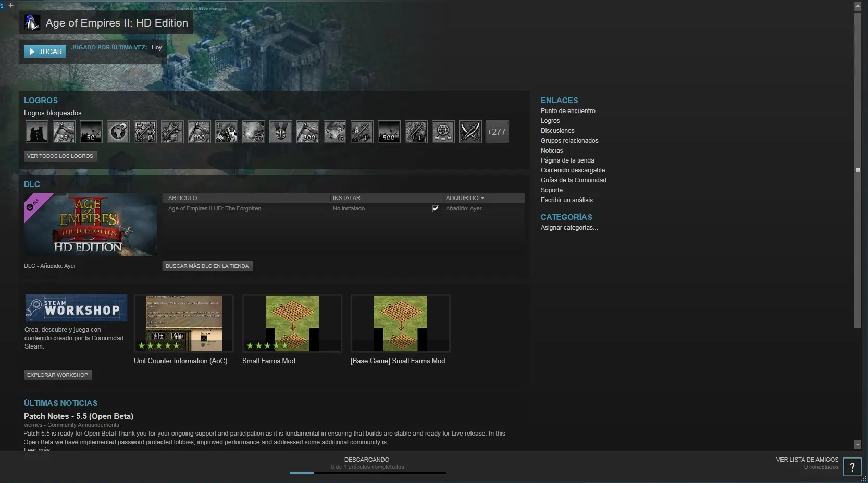Open the achievement icon numbered 15
This screenshot has height=483, width=868.
pos(335,132)
